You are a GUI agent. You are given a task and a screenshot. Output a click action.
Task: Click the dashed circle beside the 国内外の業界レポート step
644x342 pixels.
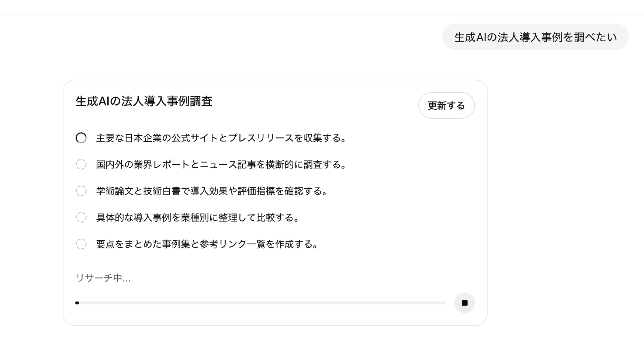coord(81,164)
